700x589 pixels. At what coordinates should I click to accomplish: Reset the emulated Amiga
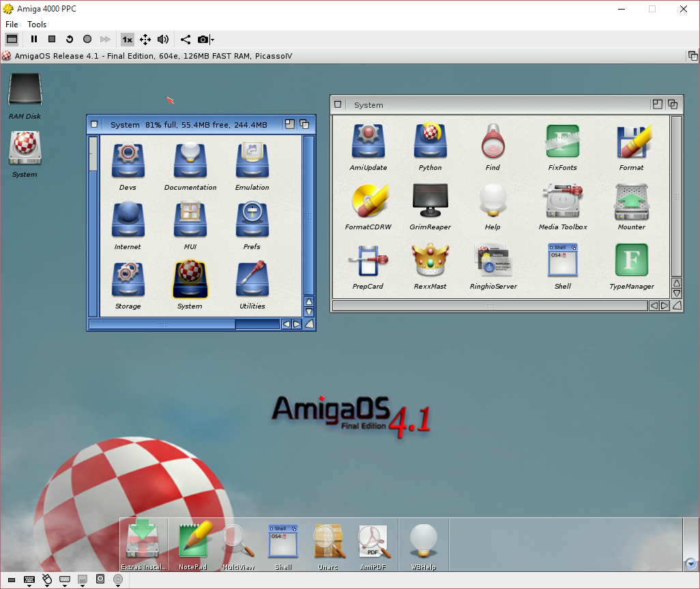69,40
